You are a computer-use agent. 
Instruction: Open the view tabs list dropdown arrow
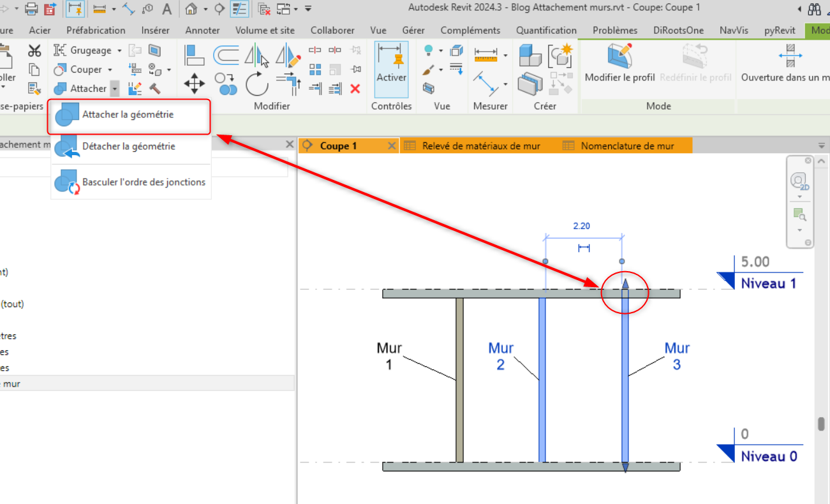point(821,146)
